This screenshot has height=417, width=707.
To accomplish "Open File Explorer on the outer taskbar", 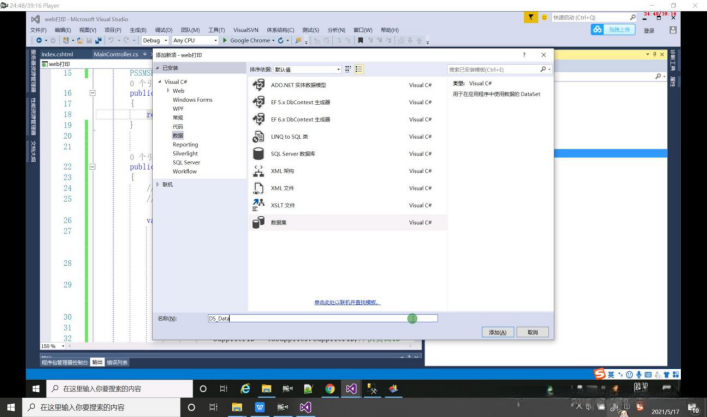I will pyautogui.click(x=237, y=408).
